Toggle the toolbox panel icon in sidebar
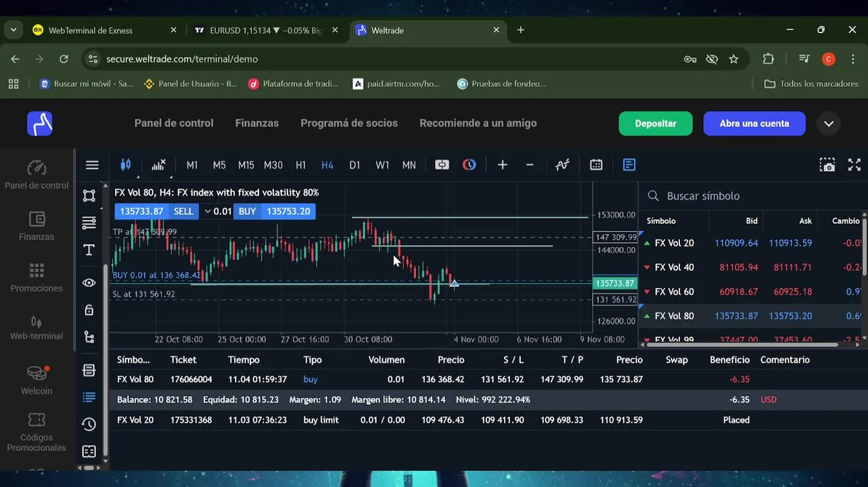 click(x=89, y=370)
